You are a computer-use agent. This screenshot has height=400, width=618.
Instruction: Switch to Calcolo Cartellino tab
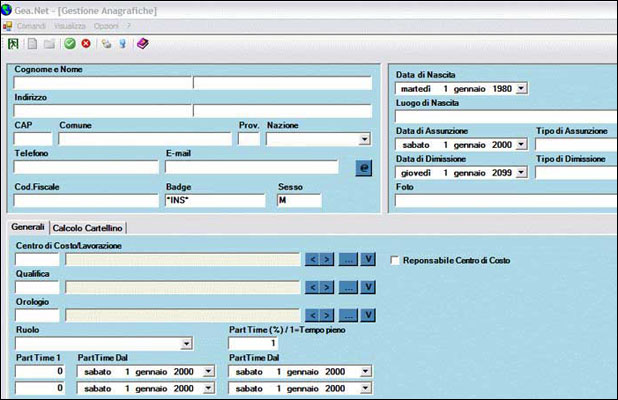point(89,228)
